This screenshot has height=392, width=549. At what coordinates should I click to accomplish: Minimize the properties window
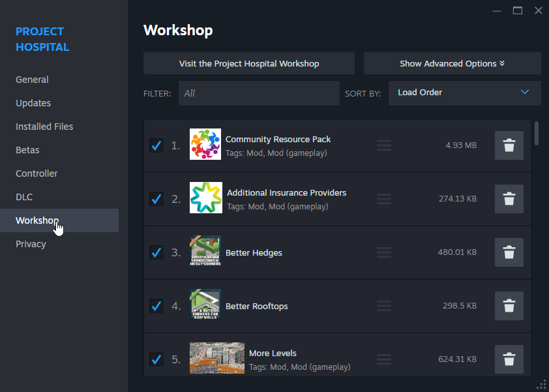pos(496,11)
